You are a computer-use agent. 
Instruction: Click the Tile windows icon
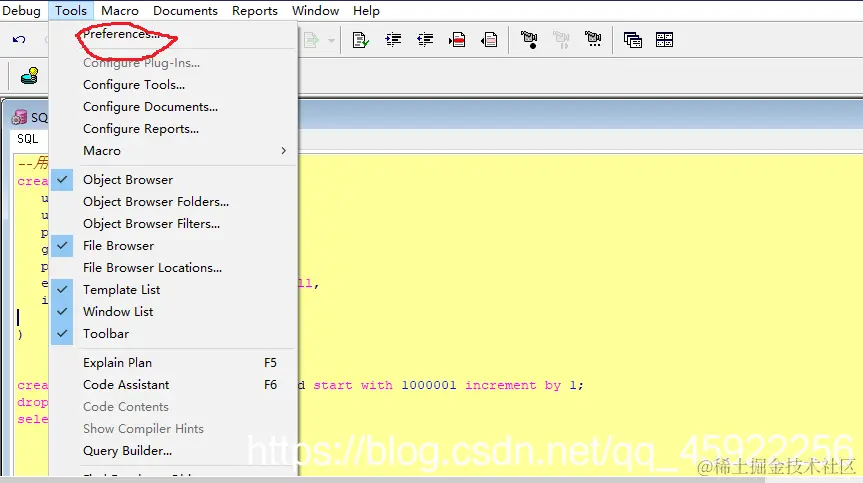(x=664, y=40)
